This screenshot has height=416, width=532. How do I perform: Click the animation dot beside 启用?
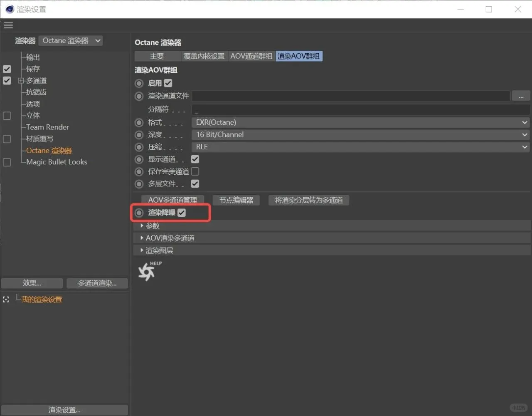[139, 83]
